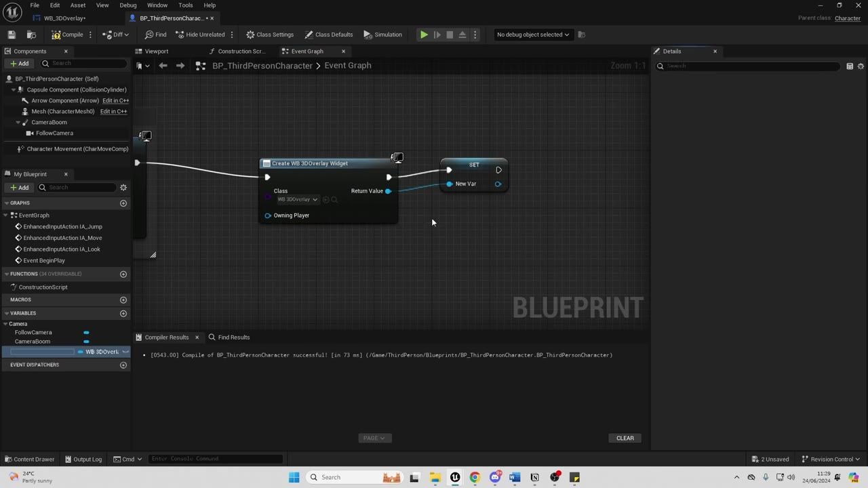Toggle Simulation mode
The height and width of the screenshot is (488, 868).
pos(382,35)
